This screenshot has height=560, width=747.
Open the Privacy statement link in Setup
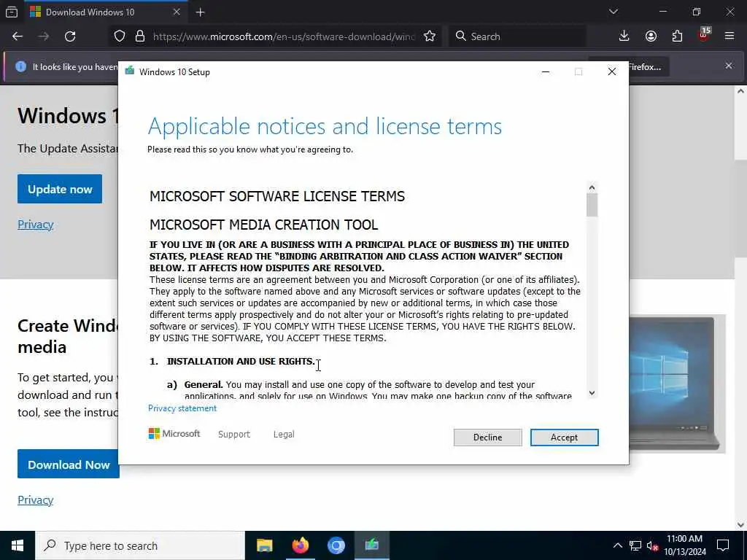[182, 408]
